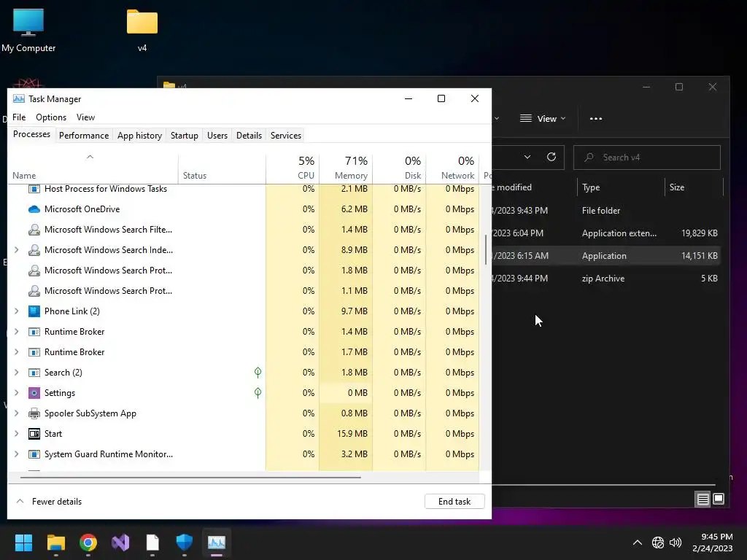Click the Start process icon in list
Image resolution: width=747 pixels, height=560 pixels.
pyautogui.click(x=34, y=434)
